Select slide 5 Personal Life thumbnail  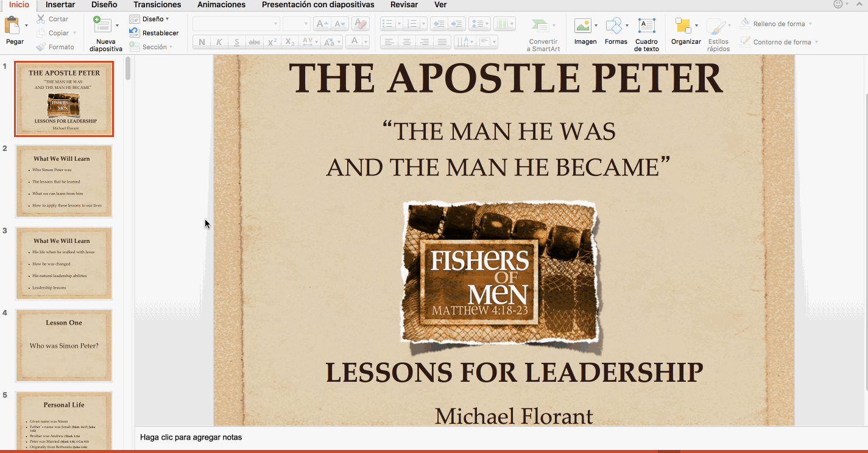click(64, 420)
